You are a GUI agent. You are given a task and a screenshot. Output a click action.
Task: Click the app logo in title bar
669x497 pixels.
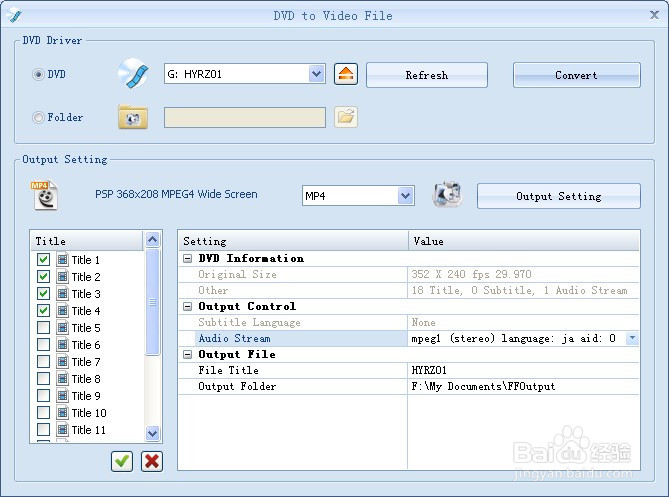pos(14,15)
